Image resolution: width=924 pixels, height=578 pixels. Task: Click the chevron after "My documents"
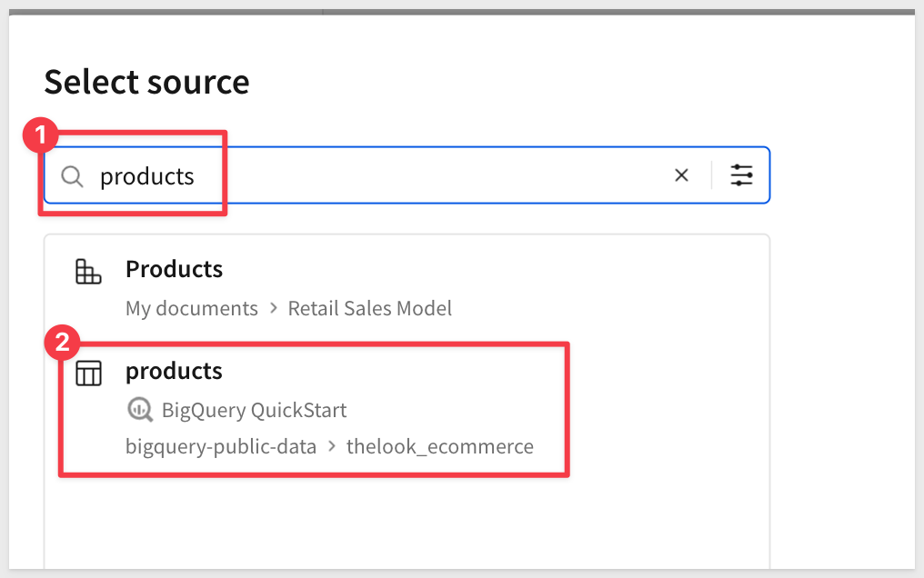[273, 309]
